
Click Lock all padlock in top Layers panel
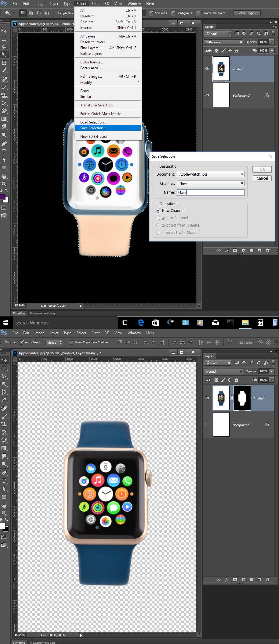pyautogui.click(x=237, y=51)
